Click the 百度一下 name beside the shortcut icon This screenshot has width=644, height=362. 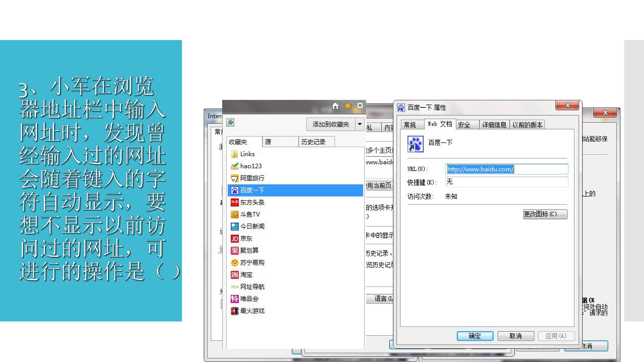(x=440, y=143)
